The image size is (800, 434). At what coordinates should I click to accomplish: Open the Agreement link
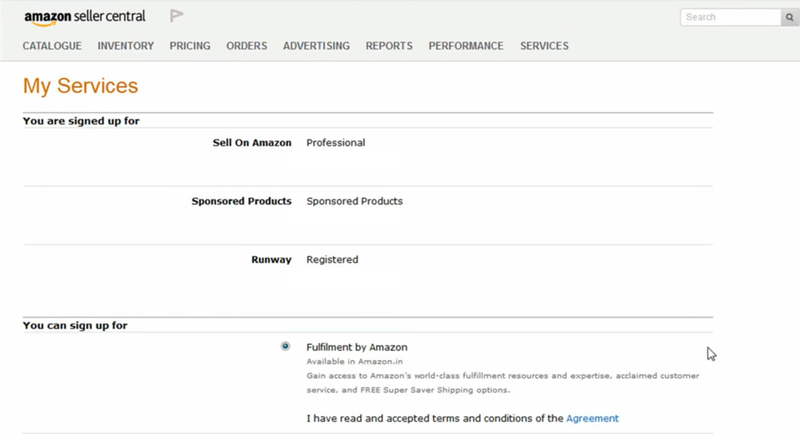592,418
